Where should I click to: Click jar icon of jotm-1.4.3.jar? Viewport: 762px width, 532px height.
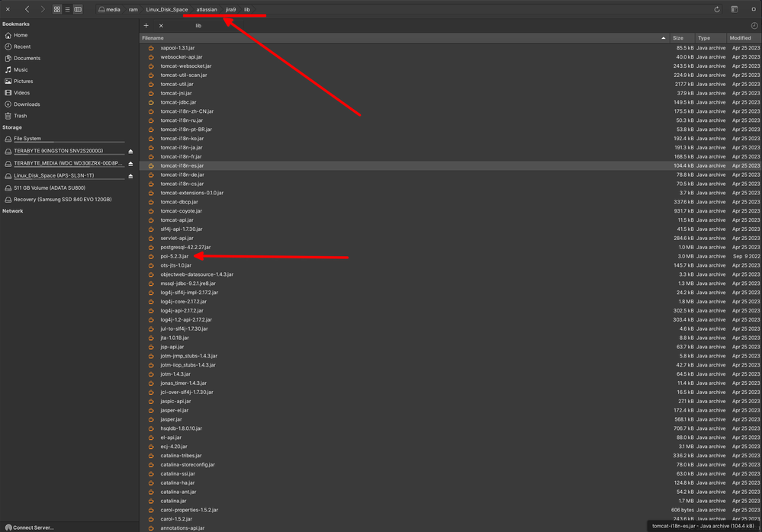(x=151, y=374)
